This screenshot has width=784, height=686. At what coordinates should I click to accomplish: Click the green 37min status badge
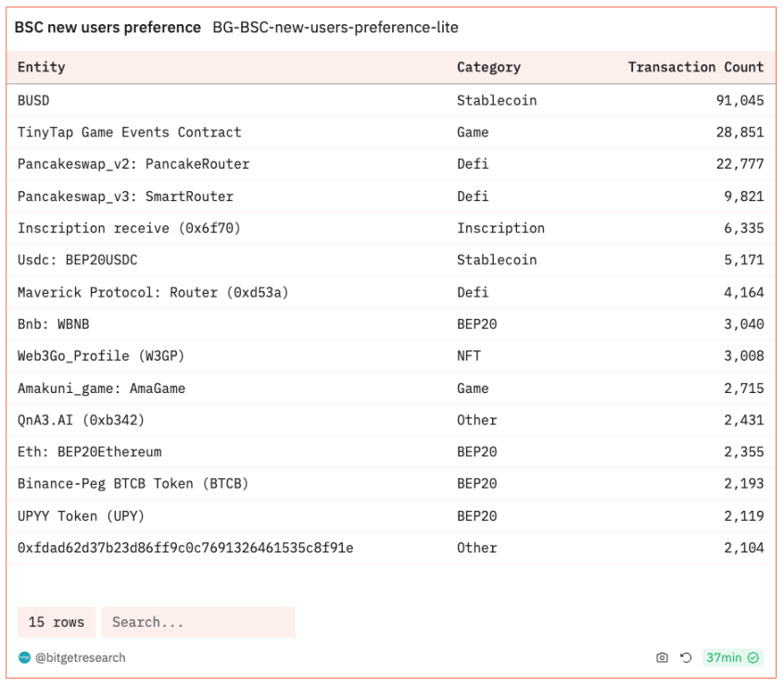[731, 658]
